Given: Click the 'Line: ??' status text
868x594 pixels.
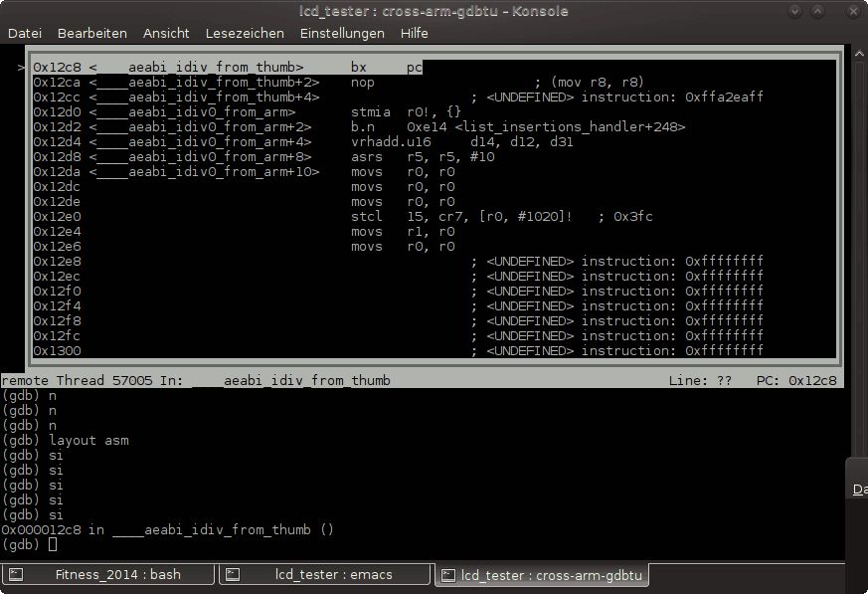Looking at the screenshot, I should pos(700,381).
